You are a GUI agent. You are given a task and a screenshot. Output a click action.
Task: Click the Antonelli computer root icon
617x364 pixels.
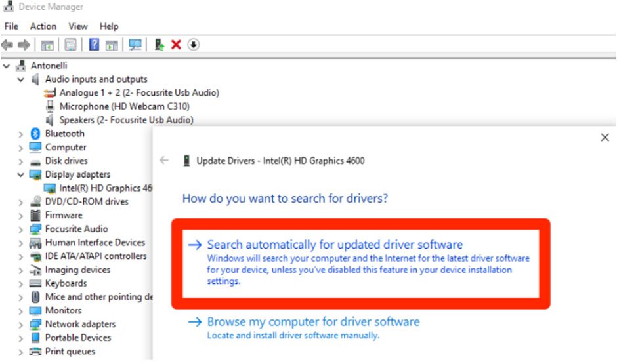21,66
